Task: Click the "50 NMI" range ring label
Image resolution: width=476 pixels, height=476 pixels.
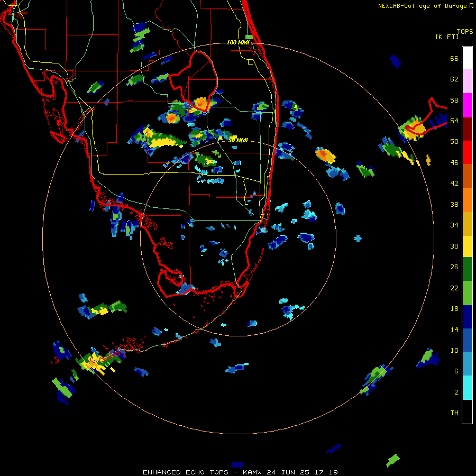Action: [x=239, y=140]
